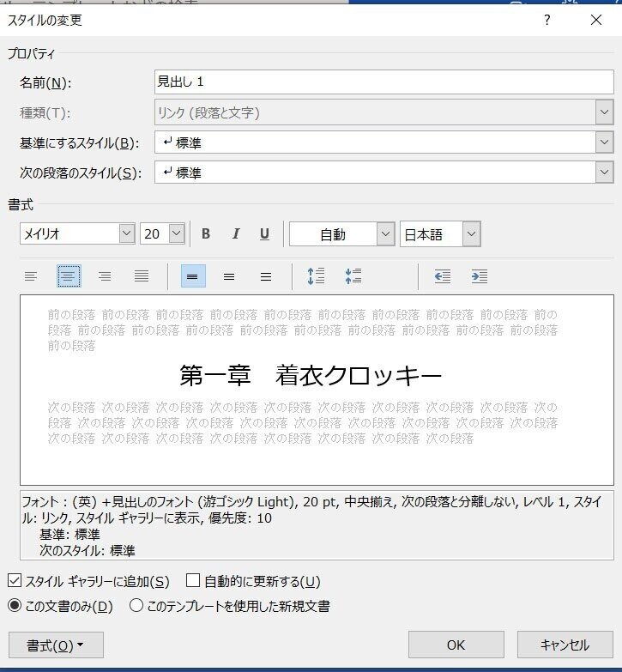Click the プロパティ section label
Screen dimensions: 622x672
[31, 53]
